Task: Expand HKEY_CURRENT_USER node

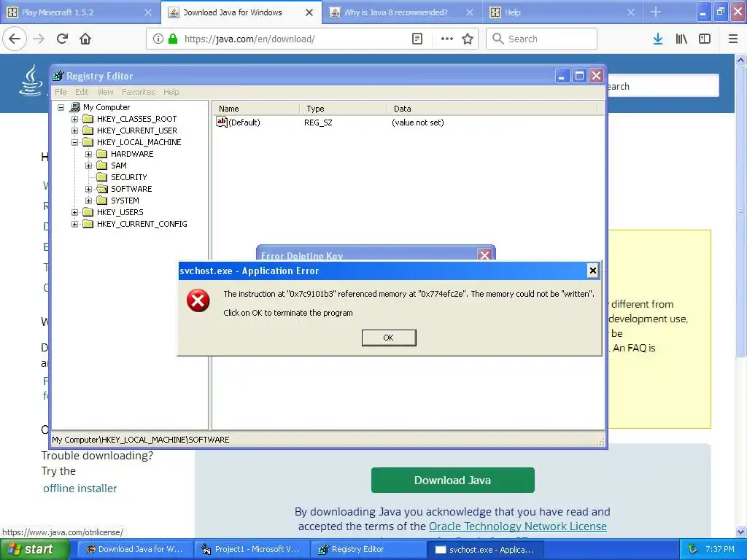Action: tap(75, 131)
